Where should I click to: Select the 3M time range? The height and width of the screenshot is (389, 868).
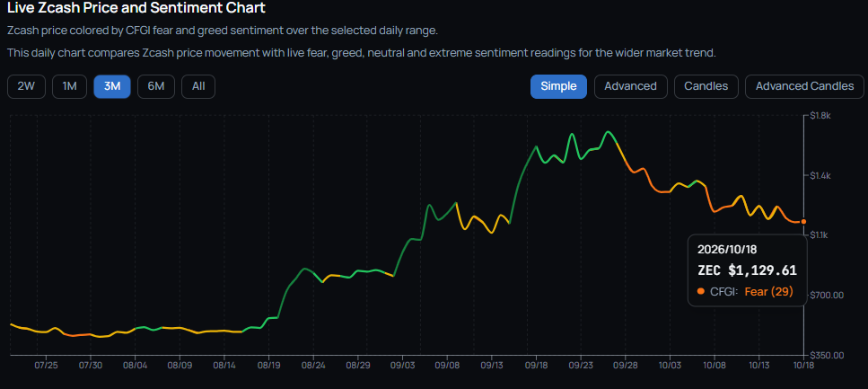(x=112, y=86)
